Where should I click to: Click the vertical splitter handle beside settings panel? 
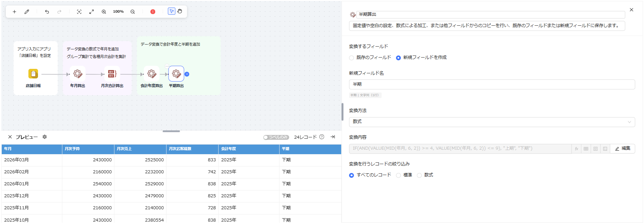pyautogui.click(x=342, y=112)
